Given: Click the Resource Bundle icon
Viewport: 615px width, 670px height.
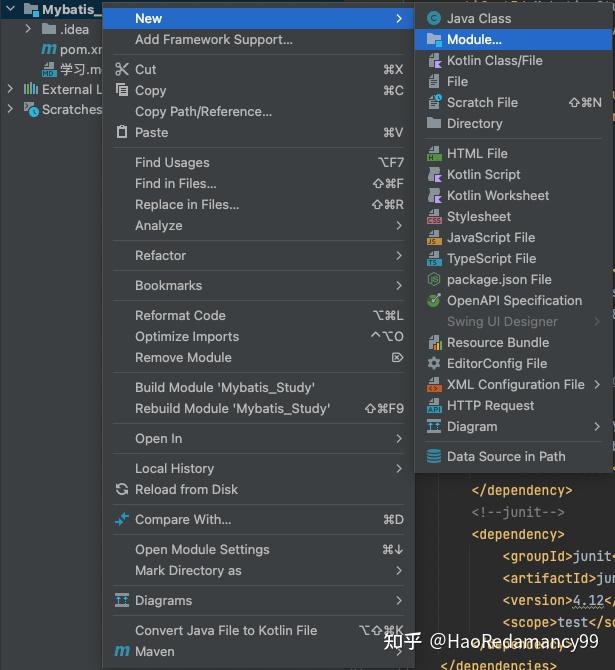Looking at the screenshot, I should point(434,343).
